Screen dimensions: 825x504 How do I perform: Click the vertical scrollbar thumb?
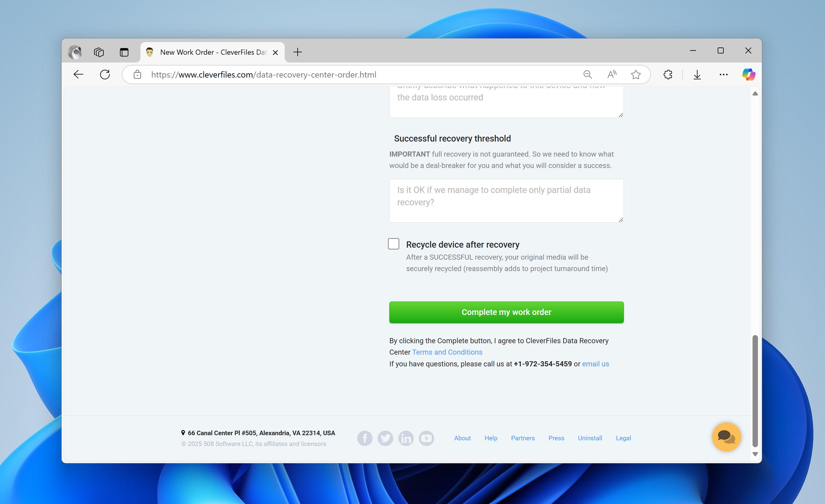click(x=755, y=391)
